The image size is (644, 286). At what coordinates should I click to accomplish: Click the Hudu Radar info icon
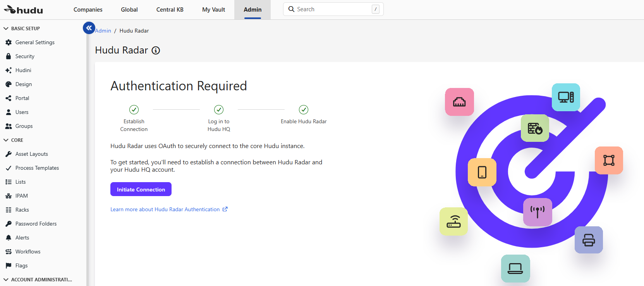156,50
